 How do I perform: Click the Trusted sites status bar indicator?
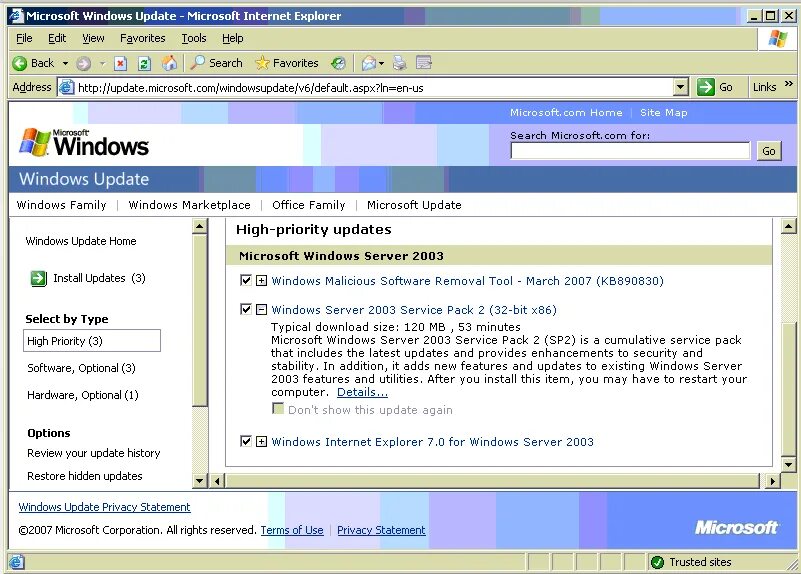pos(692,562)
